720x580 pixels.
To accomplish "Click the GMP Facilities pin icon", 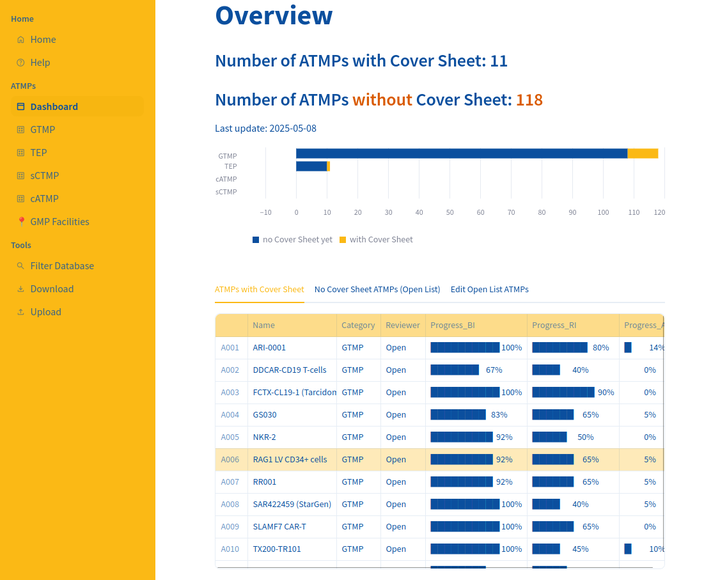I will click(x=21, y=222).
